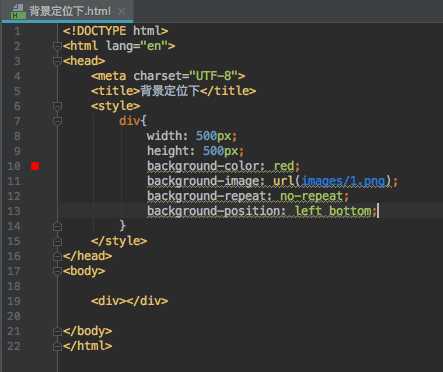Click the charset="UTF-8" attribute
Viewport: 443px width, 372px height.
[186, 76]
